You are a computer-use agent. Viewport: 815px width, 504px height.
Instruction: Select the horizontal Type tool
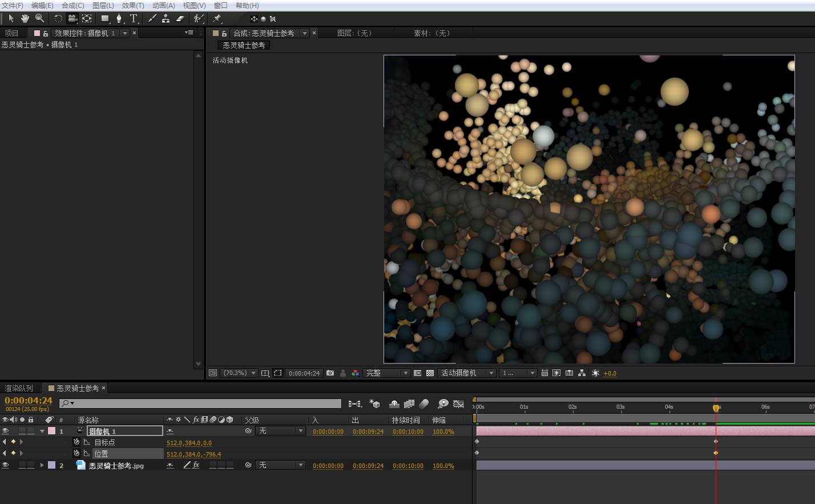coord(134,18)
